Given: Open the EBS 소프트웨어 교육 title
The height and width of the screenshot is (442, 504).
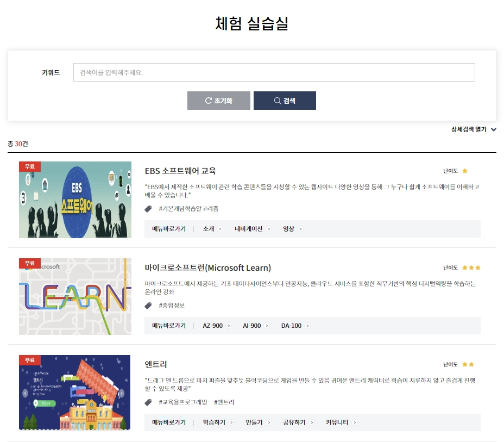Looking at the screenshot, I should tap(180, 171).
